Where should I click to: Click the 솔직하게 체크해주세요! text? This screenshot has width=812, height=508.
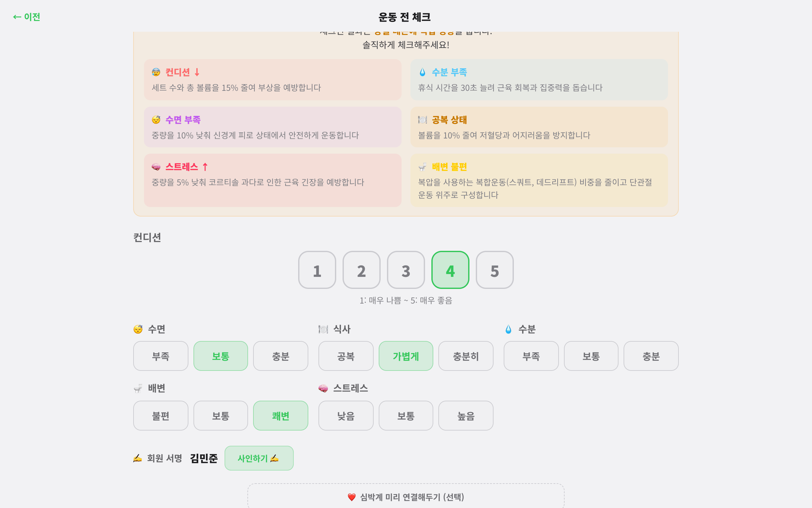tap(406, 45)
